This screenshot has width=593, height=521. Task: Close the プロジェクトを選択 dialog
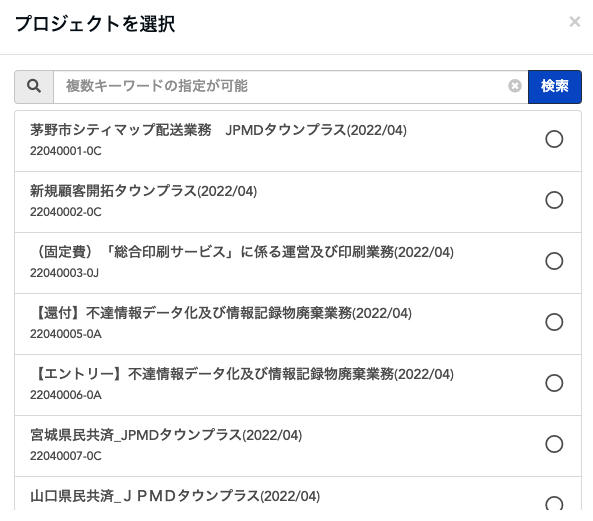pyautogui.click(x=575, y=22)
